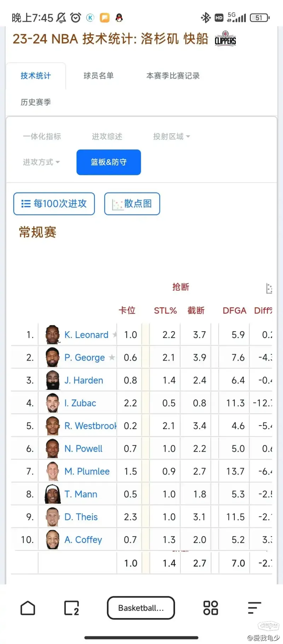Click I. Zubac's headshot thumbnail

[53, 403]
